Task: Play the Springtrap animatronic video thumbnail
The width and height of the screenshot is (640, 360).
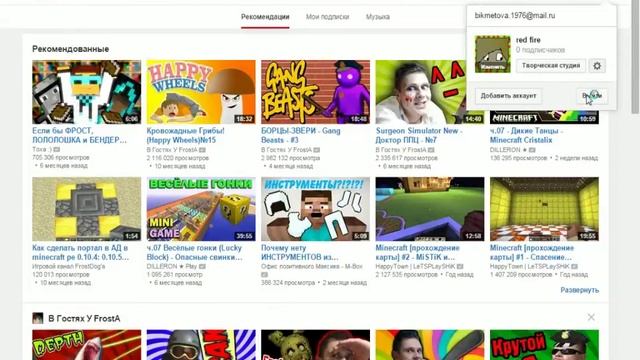Action: 316,345
